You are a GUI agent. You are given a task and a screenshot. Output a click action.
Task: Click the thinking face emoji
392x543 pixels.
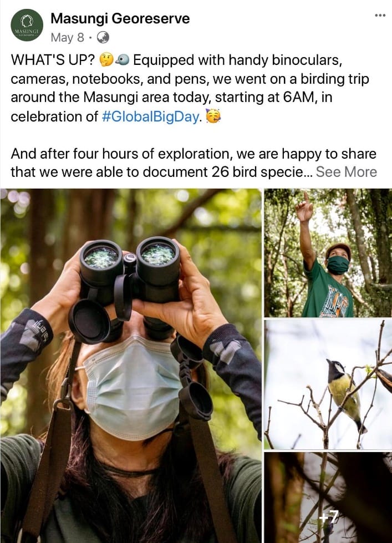(106, 60)
